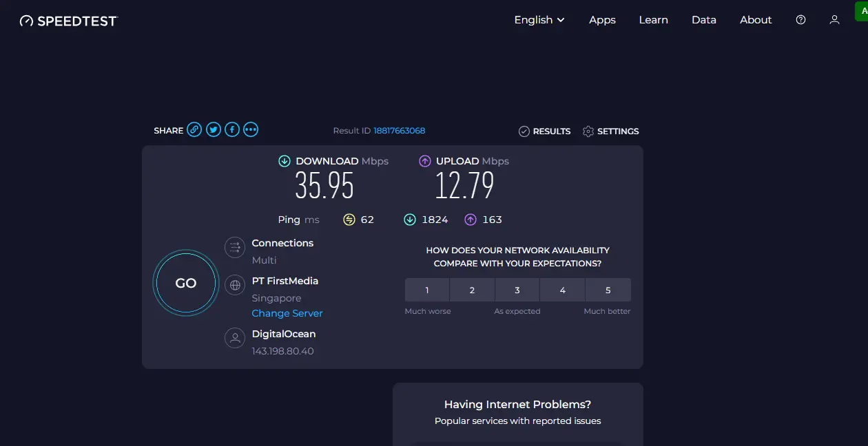Click Popular services with reported issues text
This screenshot has height=446, width=868.
(517, 421)
